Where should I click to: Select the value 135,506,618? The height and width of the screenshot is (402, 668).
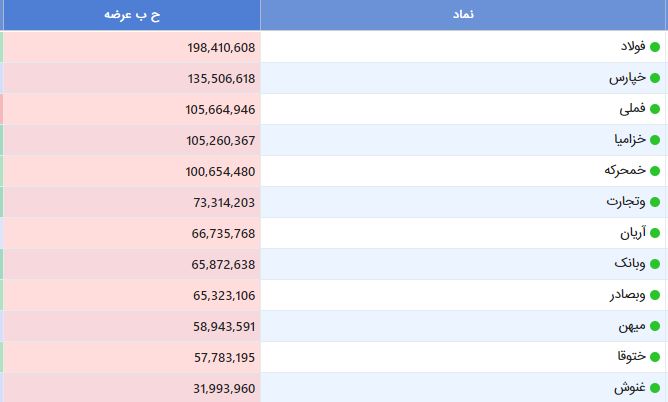(221, 79)
